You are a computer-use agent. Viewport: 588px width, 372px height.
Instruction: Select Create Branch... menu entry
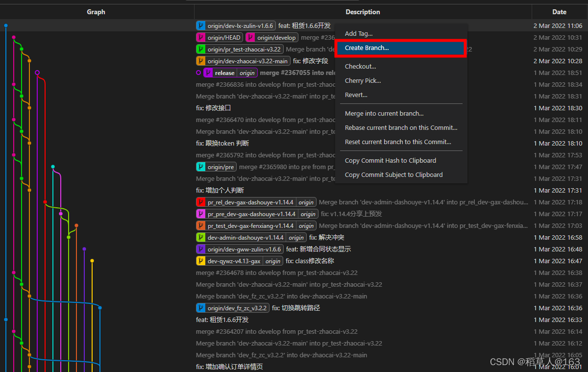400,48
